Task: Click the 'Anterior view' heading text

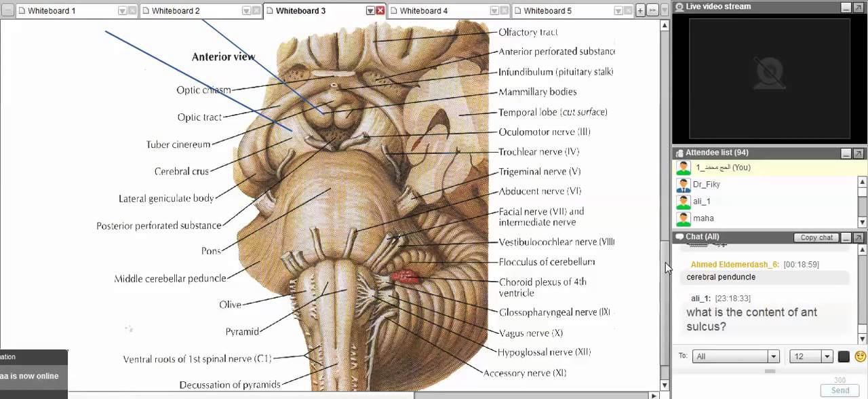Action: (223, 57)
